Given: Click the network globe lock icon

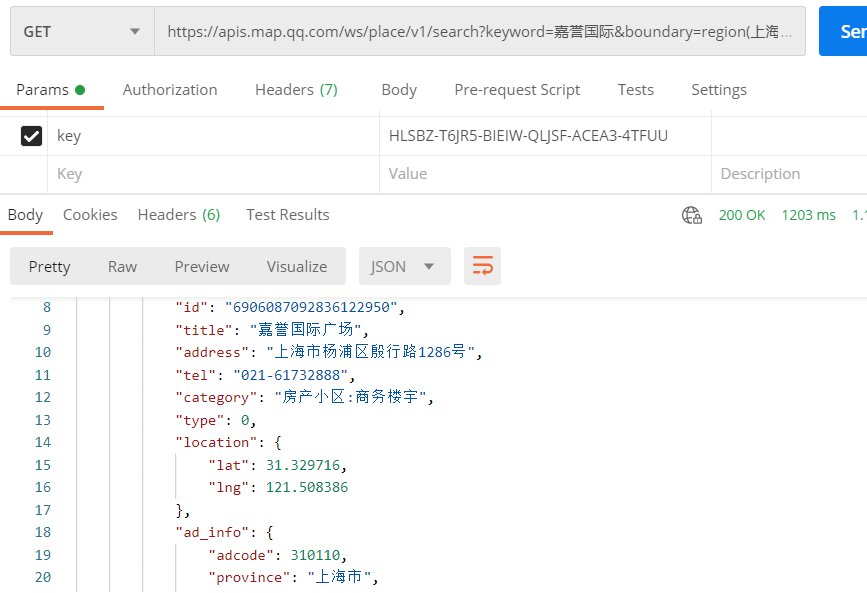Looking at the screenshot, I should coord(692,215).
